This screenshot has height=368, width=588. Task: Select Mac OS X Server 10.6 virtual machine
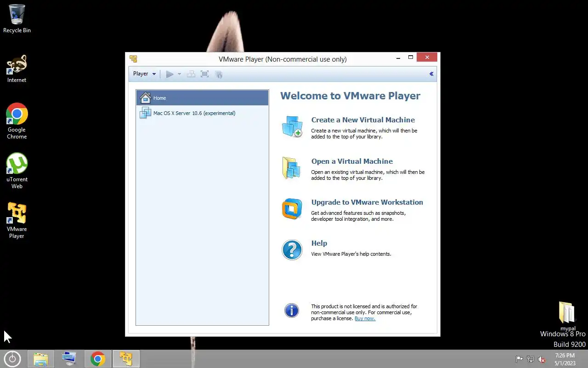point(202,113)
